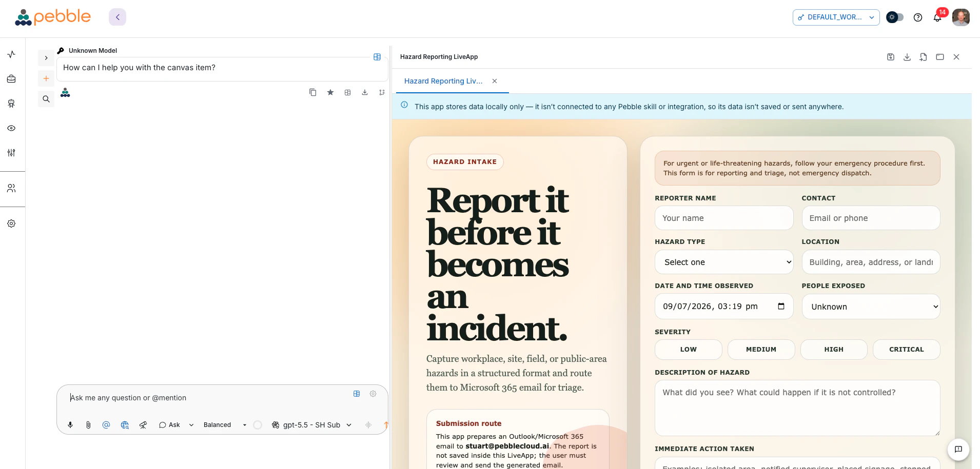Click the Immediate Action Taken field

[x=797, y=463]
